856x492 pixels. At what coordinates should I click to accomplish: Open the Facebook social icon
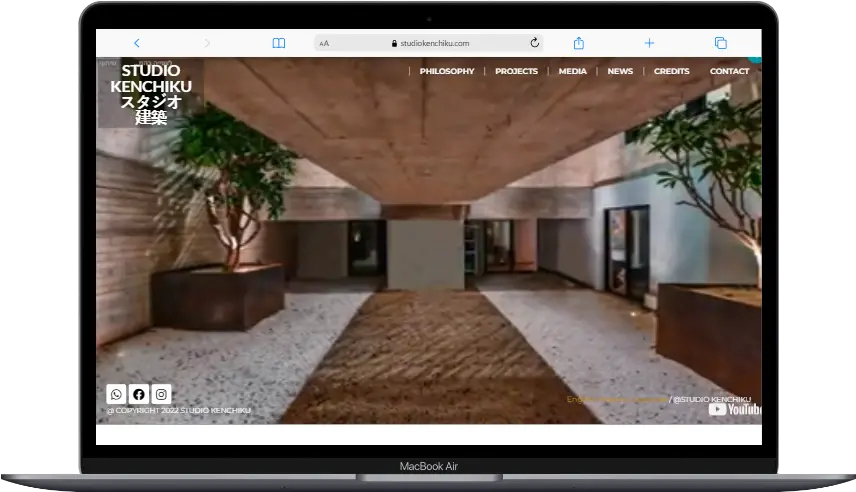139,394
